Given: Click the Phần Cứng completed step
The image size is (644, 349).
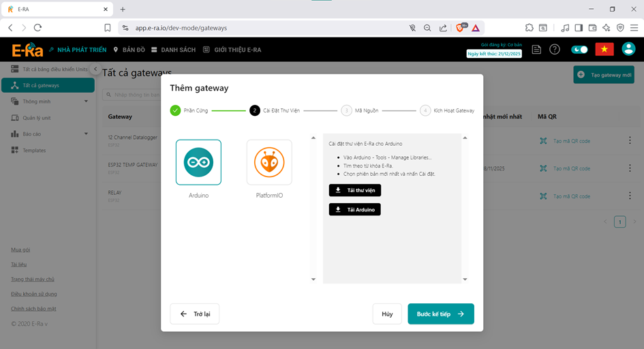Looking at the screenshot, I should pos(189,110).
